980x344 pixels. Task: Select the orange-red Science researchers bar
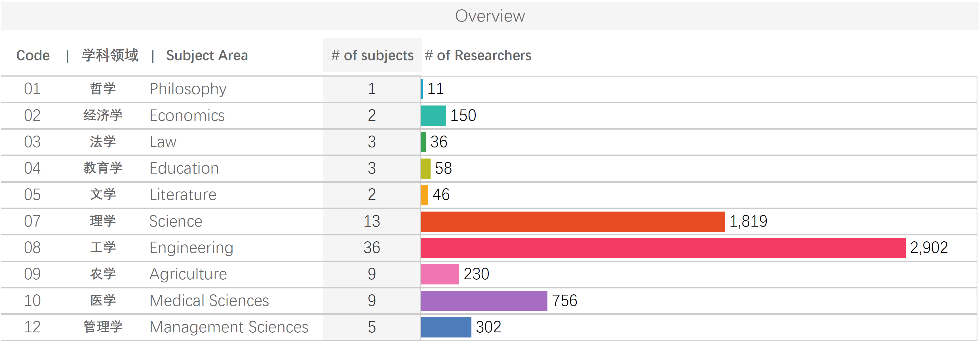(573, 221)
